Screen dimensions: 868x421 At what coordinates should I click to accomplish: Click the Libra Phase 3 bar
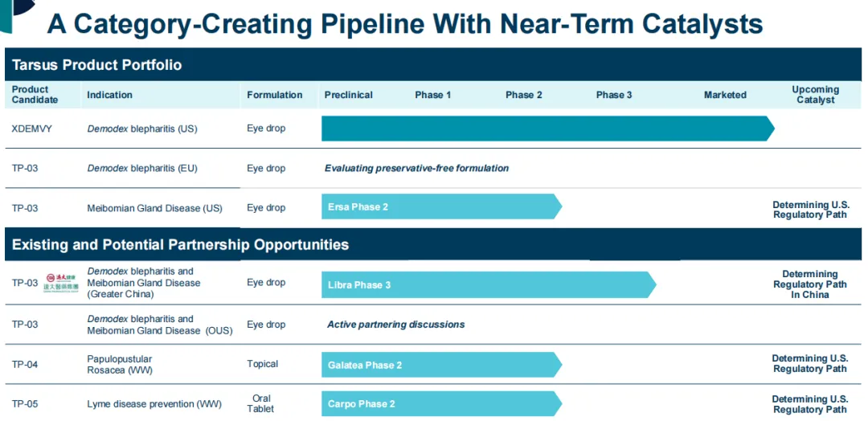click(487, 284)
